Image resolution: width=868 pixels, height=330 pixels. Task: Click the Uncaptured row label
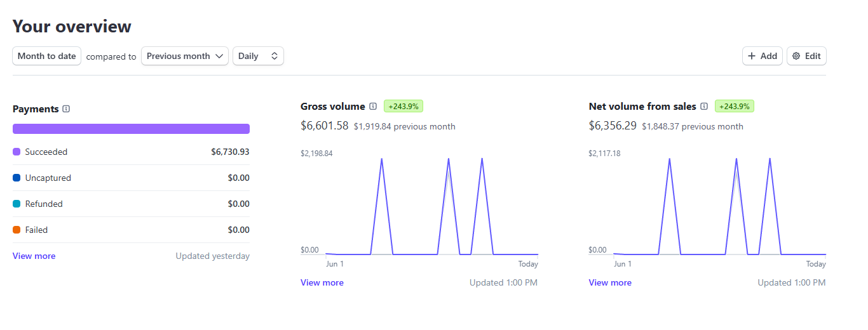point(48,178)
